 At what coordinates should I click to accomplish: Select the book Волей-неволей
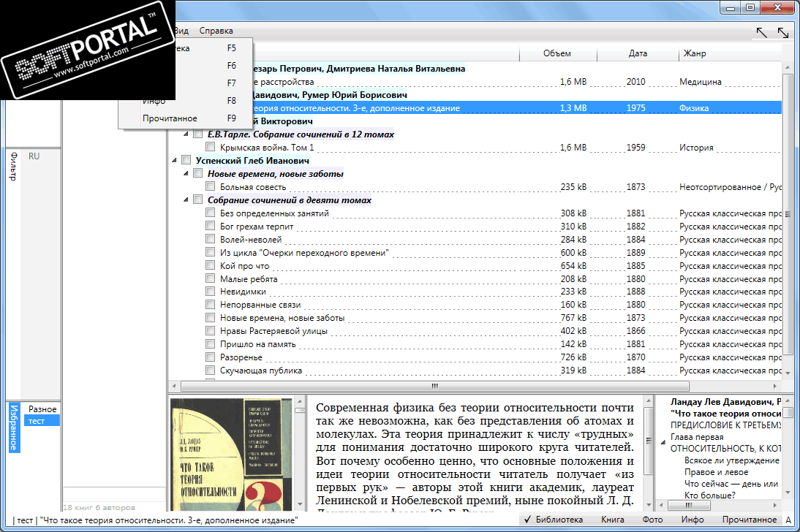(251, 239)
